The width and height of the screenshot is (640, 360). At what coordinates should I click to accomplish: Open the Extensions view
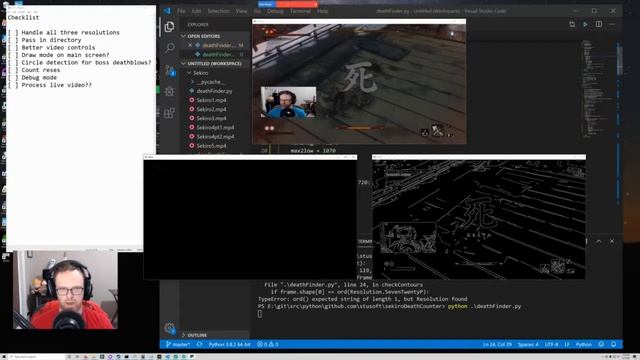(x=169, y=113)
